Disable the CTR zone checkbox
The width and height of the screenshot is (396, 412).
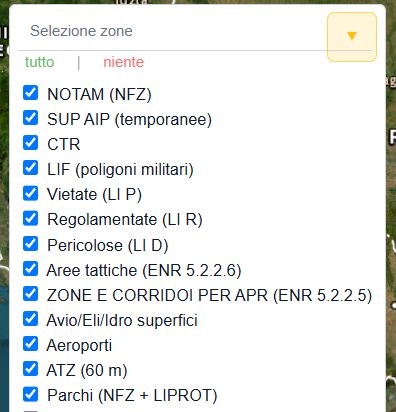[30, 143]
